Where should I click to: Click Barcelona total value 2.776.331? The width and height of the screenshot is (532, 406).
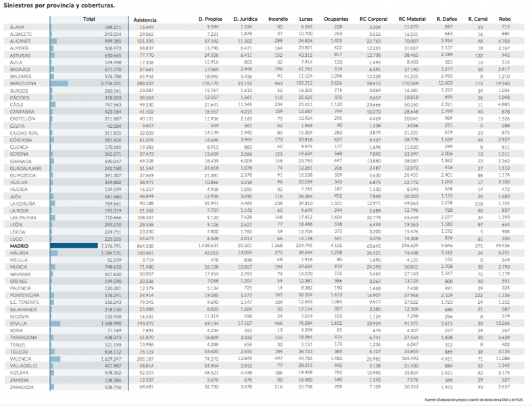(x=111, y=84)
